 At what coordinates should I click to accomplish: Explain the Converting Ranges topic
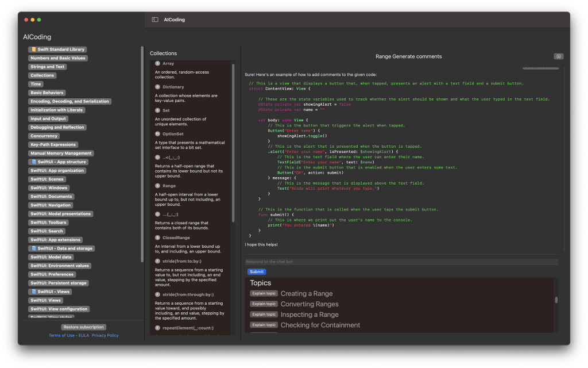[264, 304]
